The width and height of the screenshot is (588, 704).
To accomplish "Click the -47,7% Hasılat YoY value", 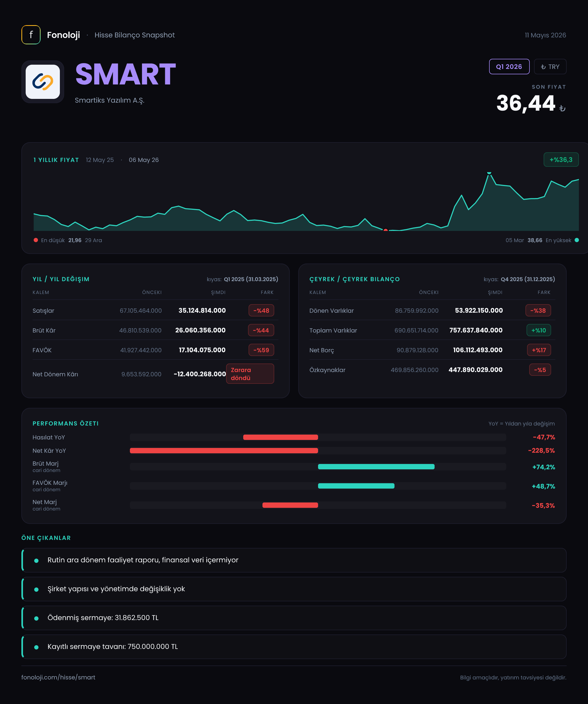I will (x=544, y=437).
